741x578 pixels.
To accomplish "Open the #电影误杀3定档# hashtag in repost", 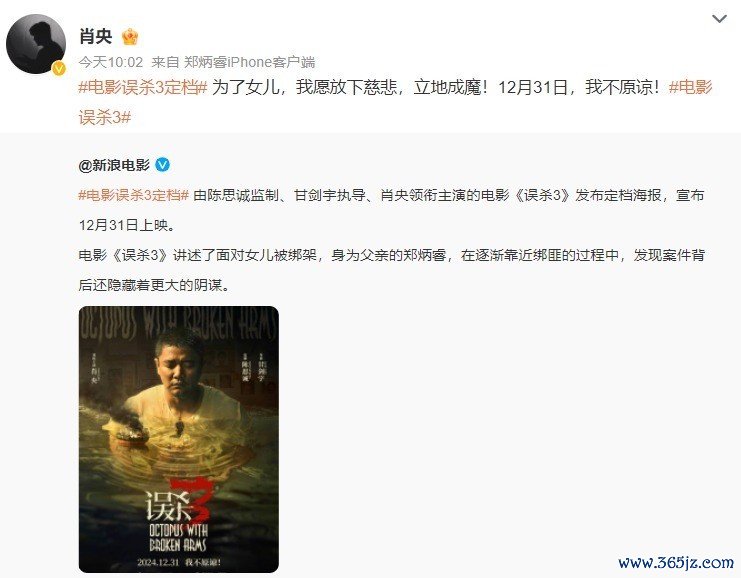I will pos(134,195).
